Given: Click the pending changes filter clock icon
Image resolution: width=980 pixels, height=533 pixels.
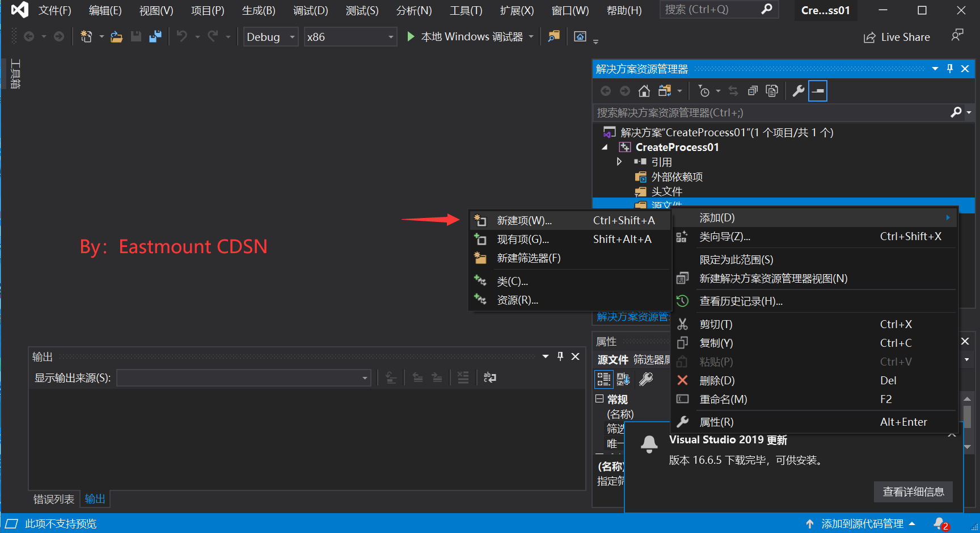Looking at the screenshot, I should 704,91.
